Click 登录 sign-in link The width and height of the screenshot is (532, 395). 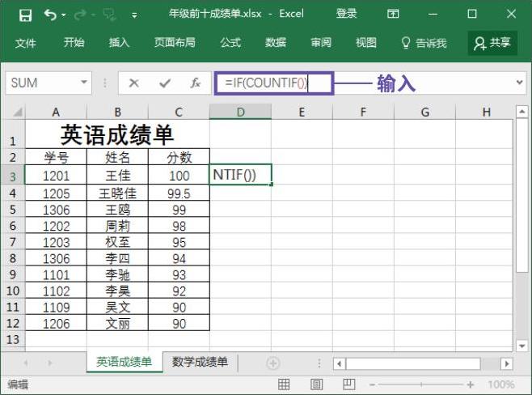[x=346, y=14]
